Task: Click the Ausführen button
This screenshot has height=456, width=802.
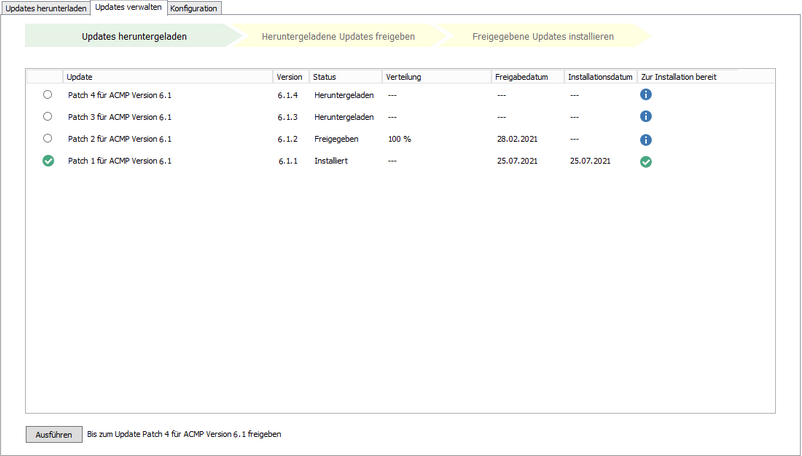Action: click(x=54, y=435)
